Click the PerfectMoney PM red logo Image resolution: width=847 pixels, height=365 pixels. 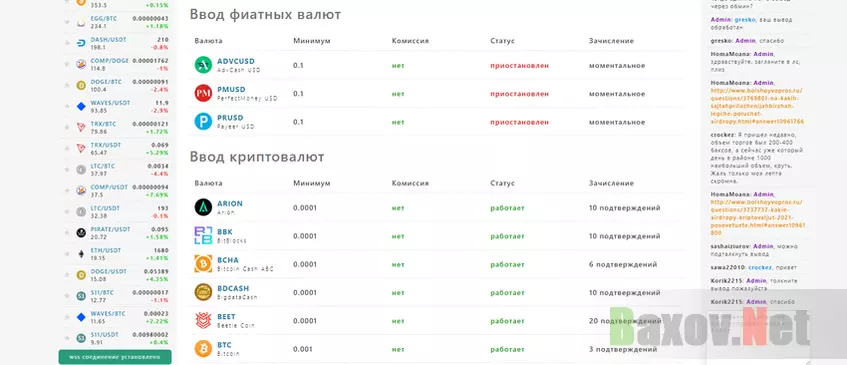[203, 93]
